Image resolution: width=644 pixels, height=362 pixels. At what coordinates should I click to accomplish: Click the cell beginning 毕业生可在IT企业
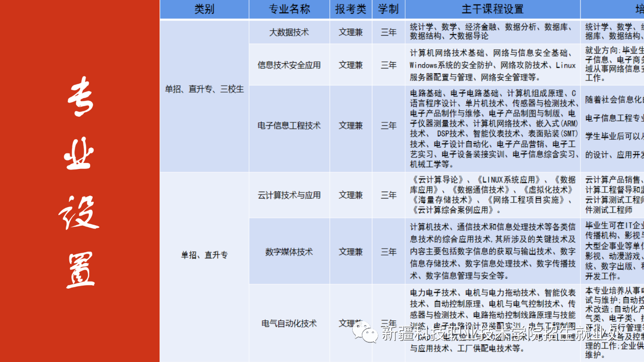(612, 251)
